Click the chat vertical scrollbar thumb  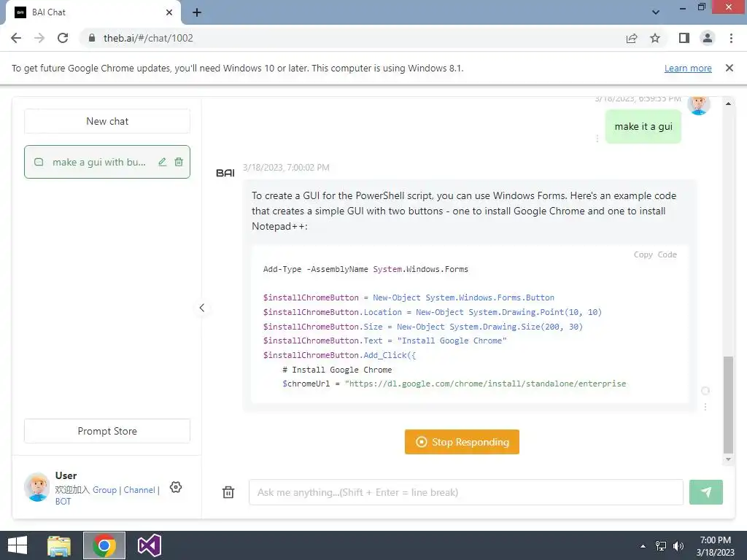click(728, 405)
